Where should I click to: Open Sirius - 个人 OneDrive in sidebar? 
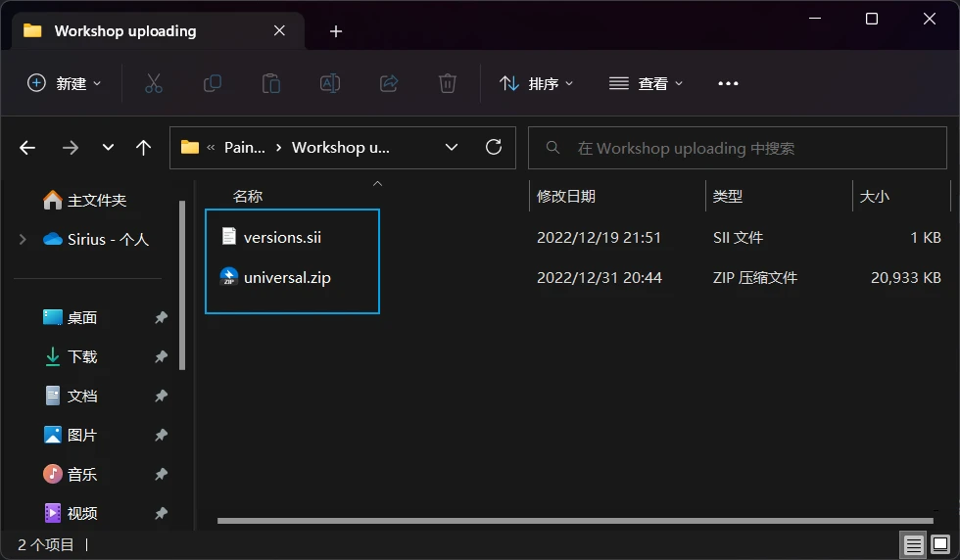click(x=96, y=239)
